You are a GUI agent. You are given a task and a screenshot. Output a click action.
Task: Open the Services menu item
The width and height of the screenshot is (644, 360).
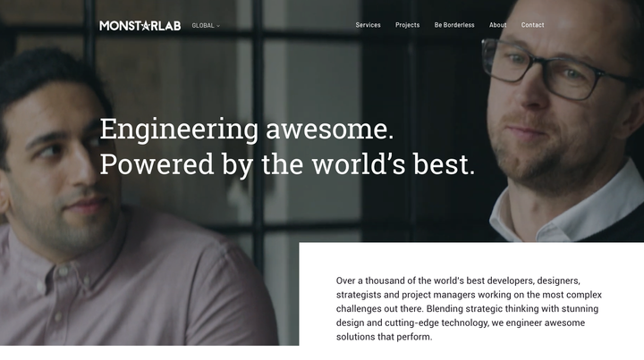[x=368, y=25]
